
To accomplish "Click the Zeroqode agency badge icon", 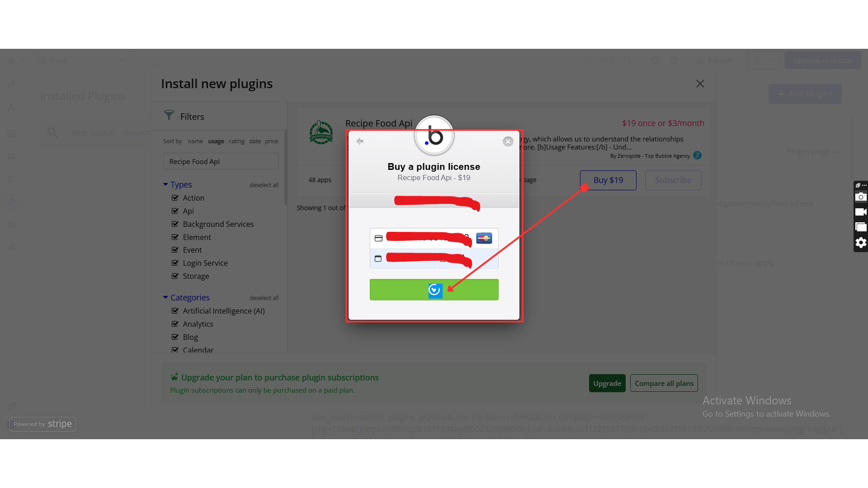I will (x=698, y=155).
